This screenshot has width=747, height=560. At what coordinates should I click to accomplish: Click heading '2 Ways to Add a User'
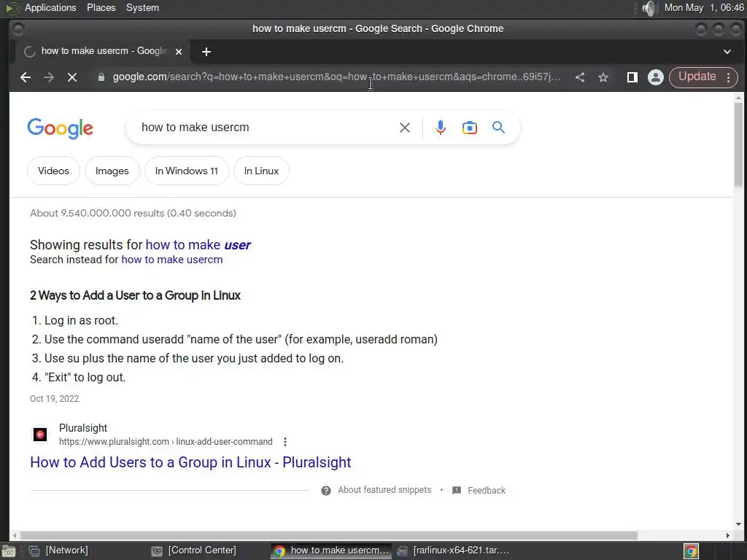point(135,295)
